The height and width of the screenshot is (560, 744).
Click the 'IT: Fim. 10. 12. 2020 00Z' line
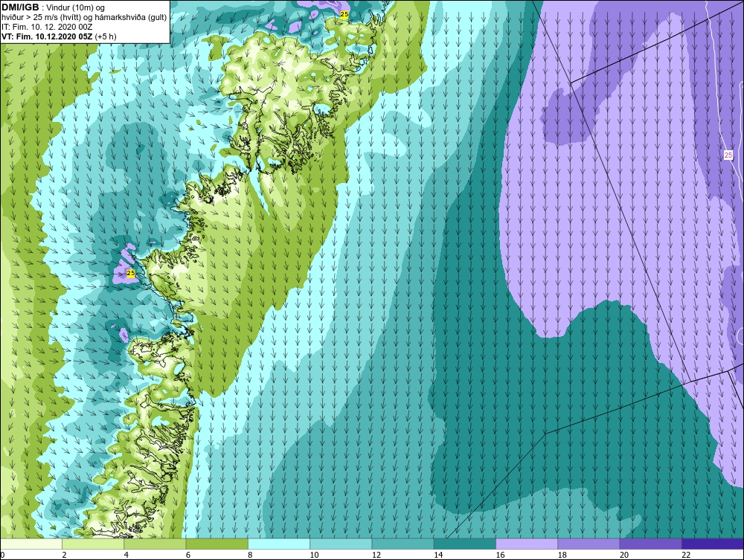(47, 27)
